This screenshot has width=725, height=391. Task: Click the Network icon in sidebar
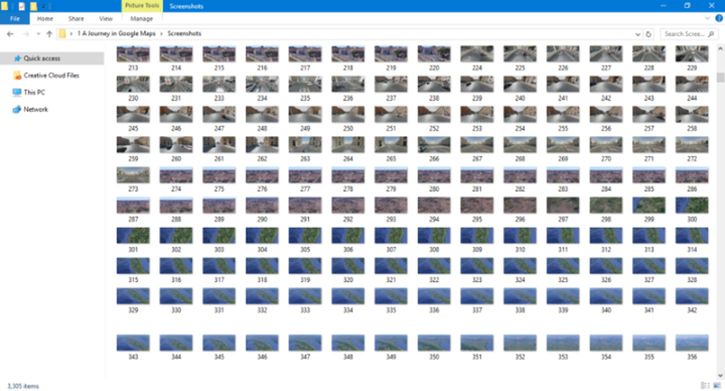(x=17, y=110)
